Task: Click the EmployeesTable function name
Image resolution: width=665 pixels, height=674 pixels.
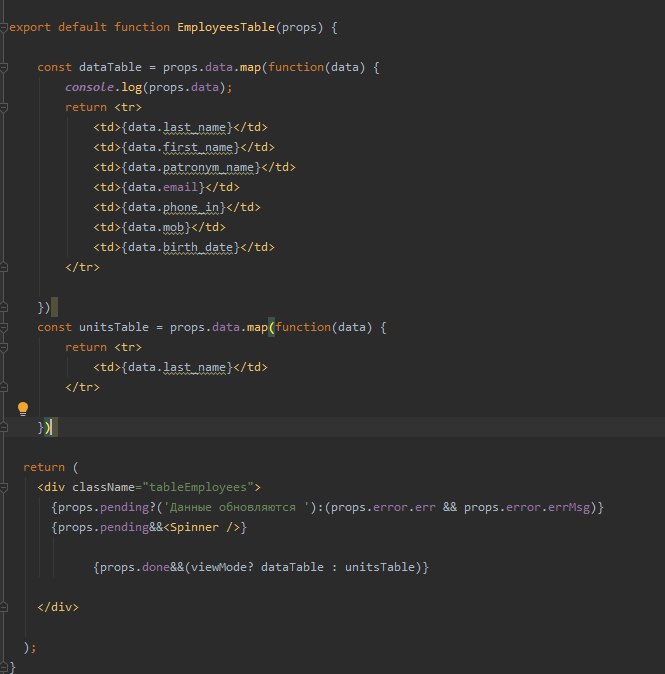Action: coord(226,27)
